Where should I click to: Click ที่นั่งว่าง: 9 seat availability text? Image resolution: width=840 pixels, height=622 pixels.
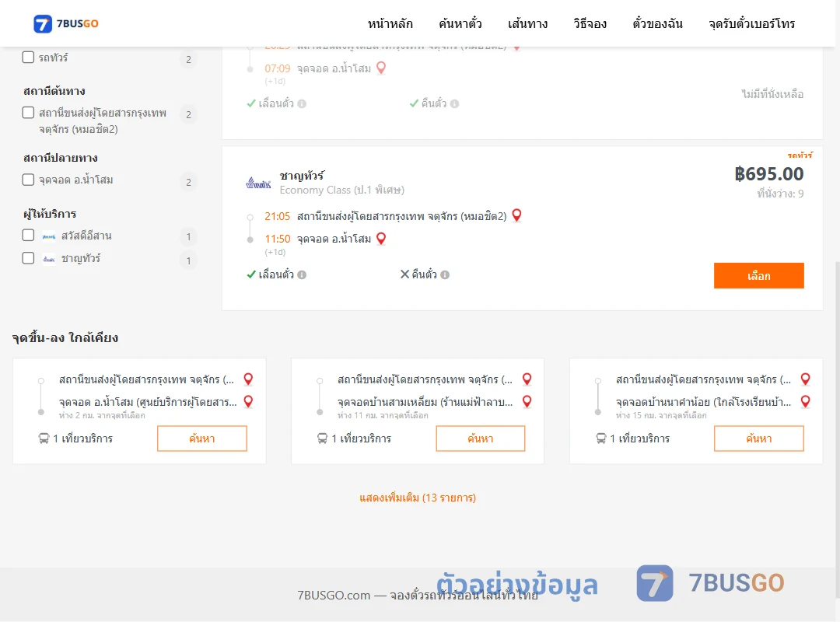coord(780,194)
